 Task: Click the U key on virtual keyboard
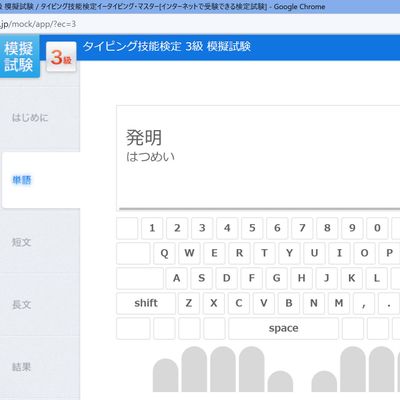(314, 253)
